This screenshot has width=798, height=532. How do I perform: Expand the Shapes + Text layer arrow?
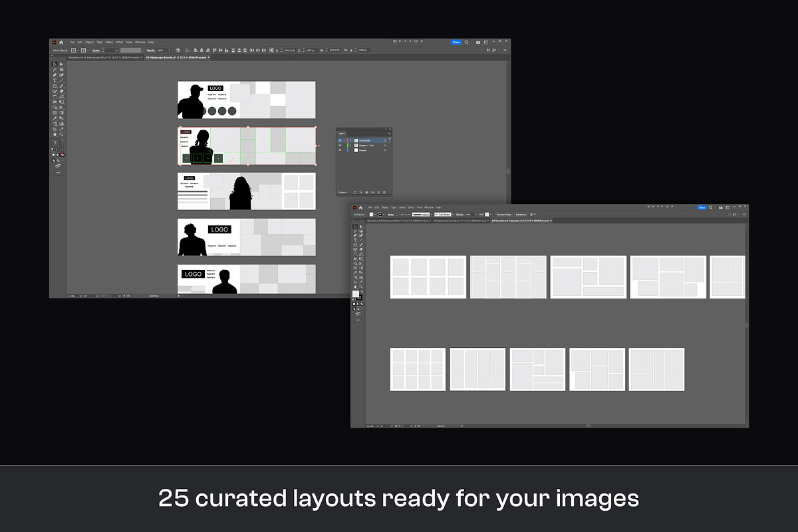tap(350, 145)
